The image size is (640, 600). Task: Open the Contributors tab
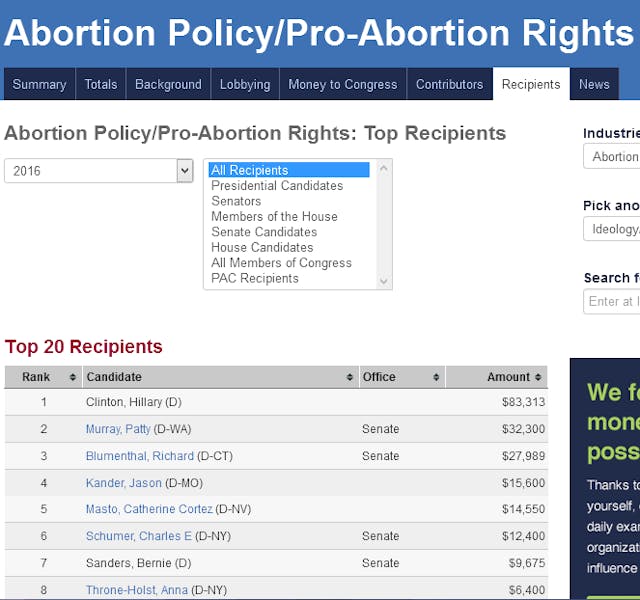click(x=449, y=84)
